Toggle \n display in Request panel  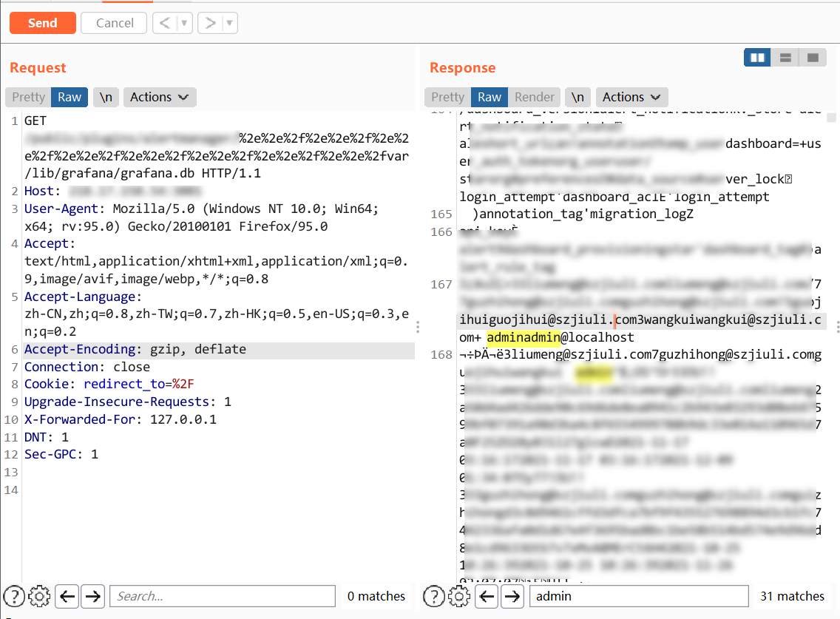[106, 97]
